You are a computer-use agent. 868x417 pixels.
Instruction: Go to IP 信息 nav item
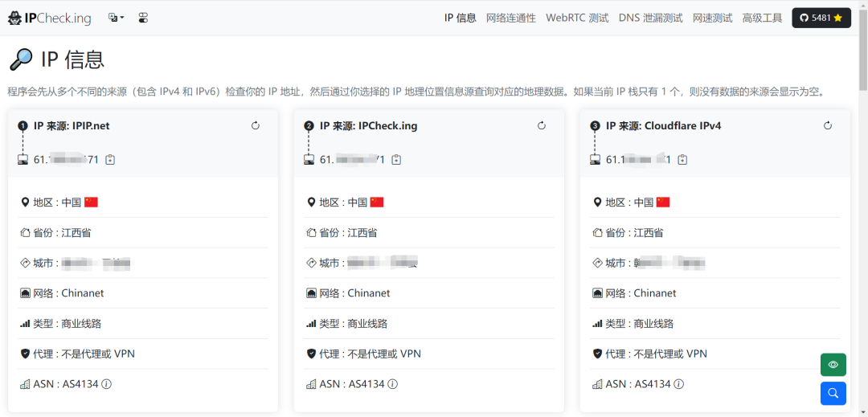coord(460,18)
